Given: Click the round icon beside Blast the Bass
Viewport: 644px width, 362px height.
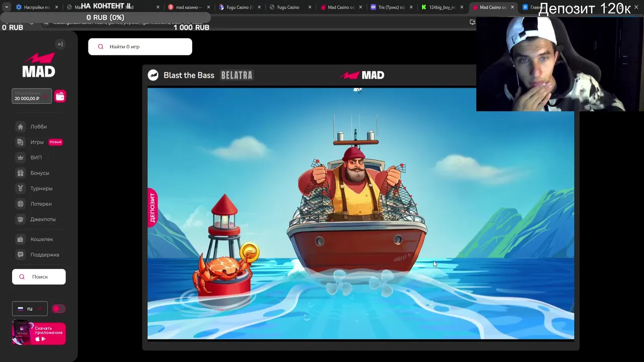Looking at the screenshot, I should click(153, 75).
